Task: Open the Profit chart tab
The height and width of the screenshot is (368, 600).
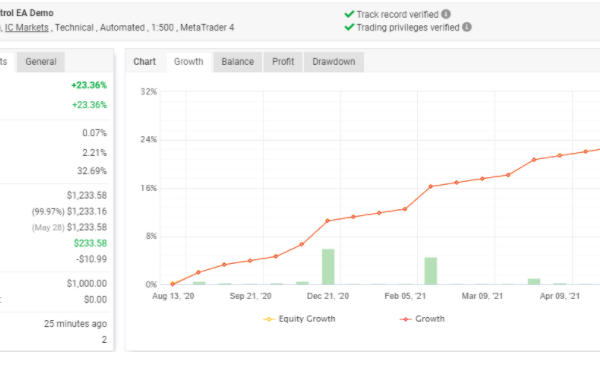Action: (x=283, y=62)
